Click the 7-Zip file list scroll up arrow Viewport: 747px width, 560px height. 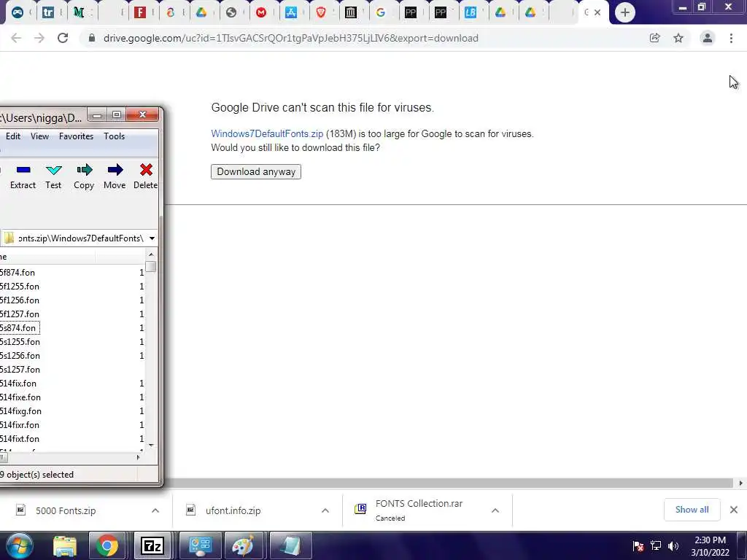tap(151, 254)
